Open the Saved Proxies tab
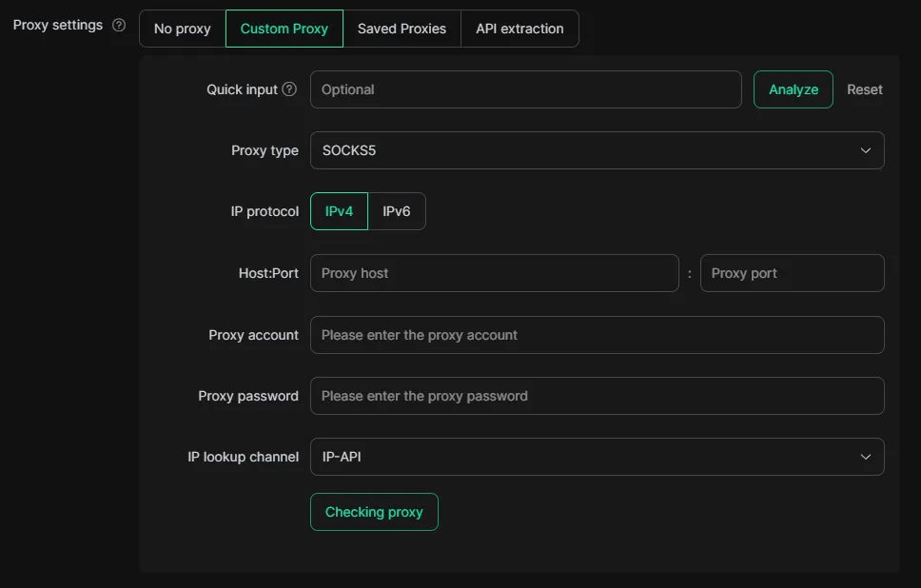This screenshot has width=921, height=588. coord(402,29)
